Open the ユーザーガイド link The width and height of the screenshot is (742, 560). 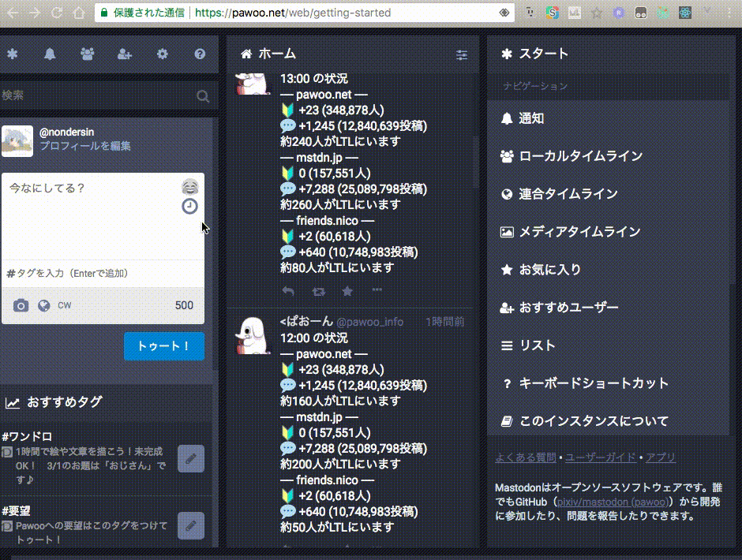click(x=600, y=457)
